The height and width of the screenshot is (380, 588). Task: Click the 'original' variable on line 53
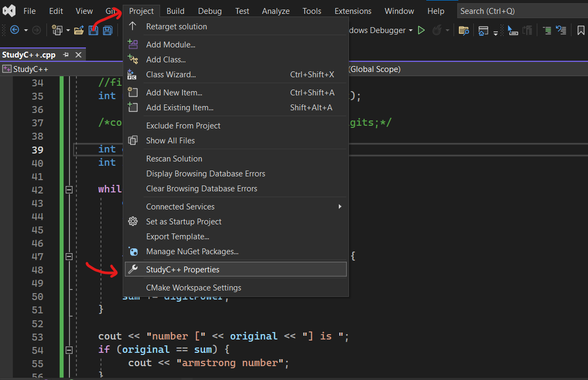(253, 336)
